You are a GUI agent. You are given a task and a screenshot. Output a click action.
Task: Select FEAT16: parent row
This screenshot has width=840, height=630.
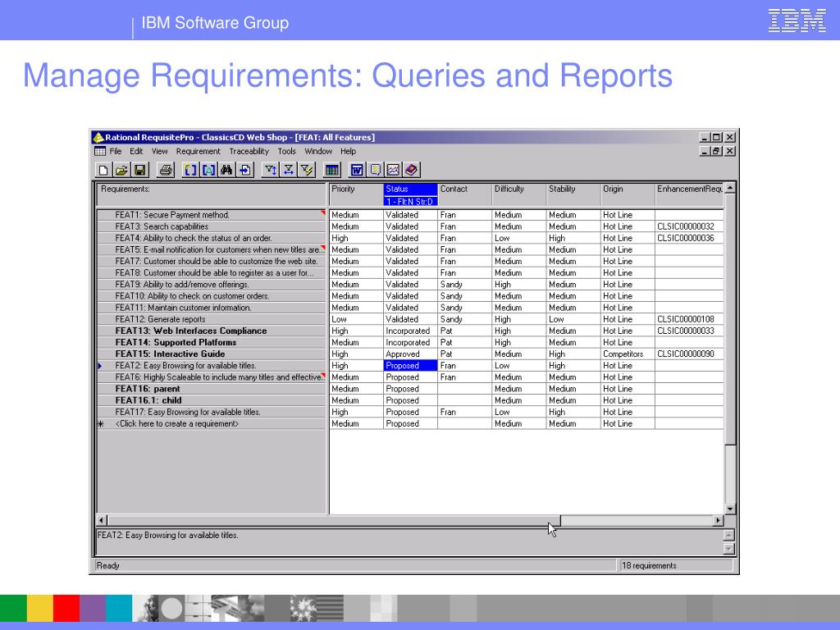coord(212,389)
